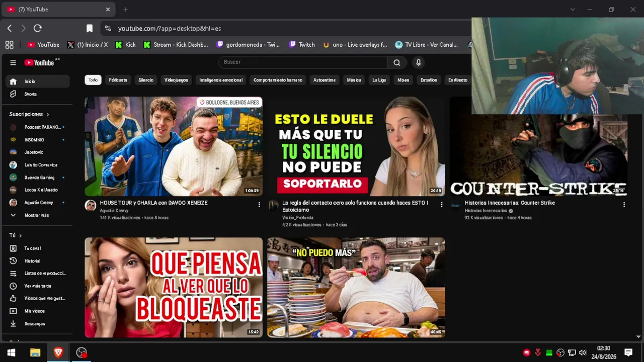Select the La Liga filter chip

(379, 80)
